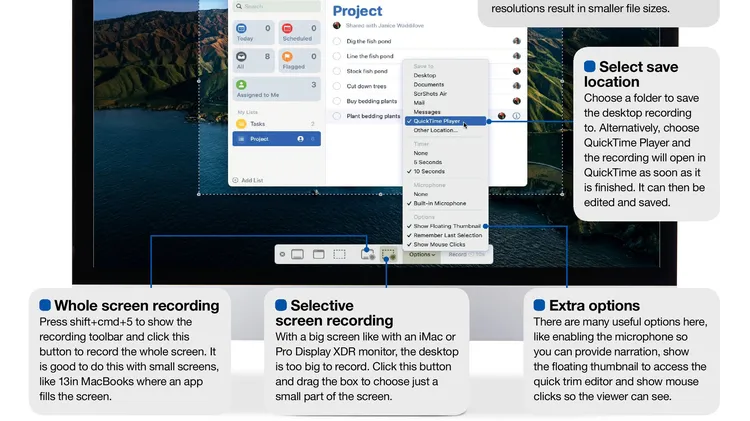
Task: Set Timer to 5 Seconds
Action: coord(445,162)
